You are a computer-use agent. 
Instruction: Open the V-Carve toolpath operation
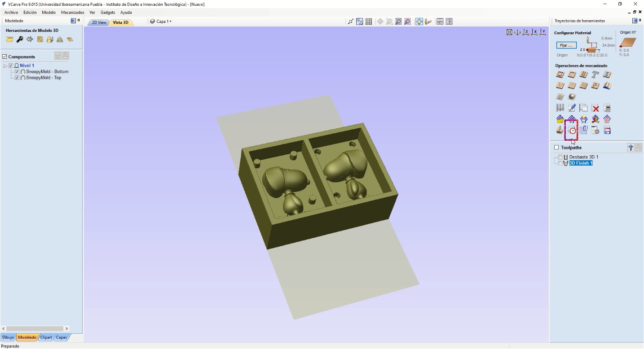click(x=560, y=85)
